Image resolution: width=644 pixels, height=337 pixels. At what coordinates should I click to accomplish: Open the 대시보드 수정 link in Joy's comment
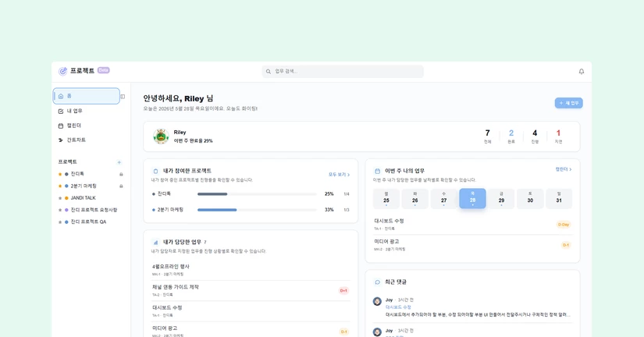click(398, 307)
